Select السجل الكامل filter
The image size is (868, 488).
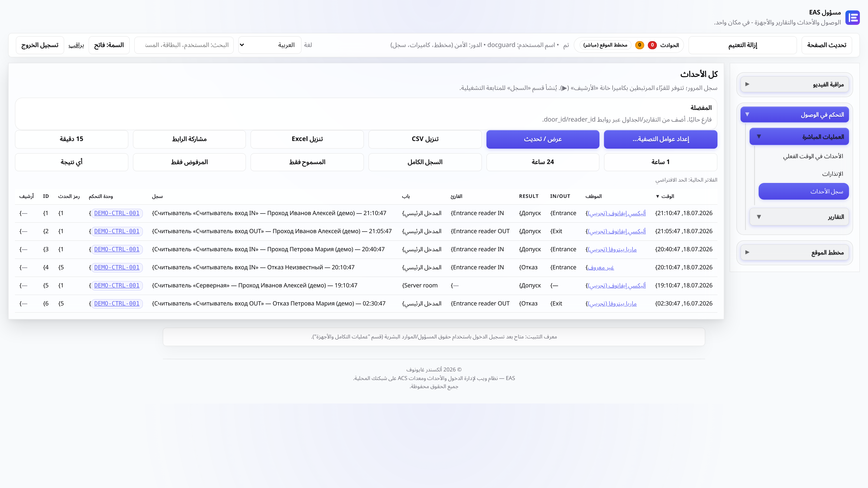pos(425,162)
